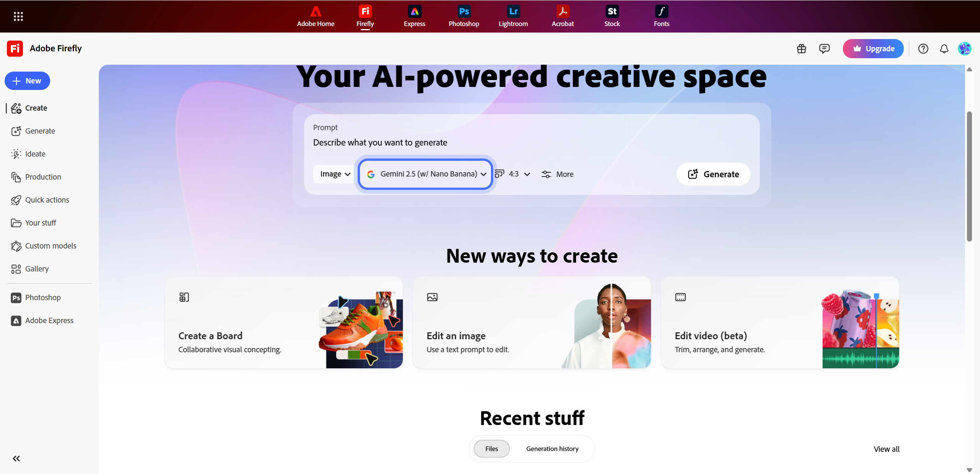Viewport: 980px width, 474px height.
Task: Open the feedback chat icon
Action: click(824, 49)
